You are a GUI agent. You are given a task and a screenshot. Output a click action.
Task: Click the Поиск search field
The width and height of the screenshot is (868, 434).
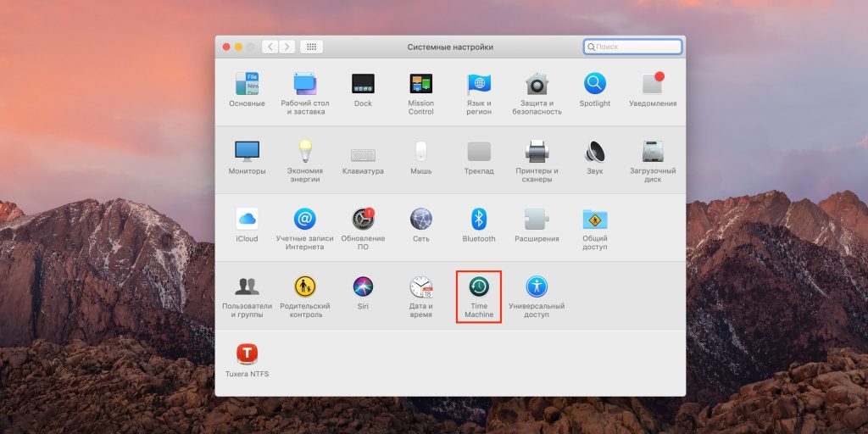(x=632, y=47)
